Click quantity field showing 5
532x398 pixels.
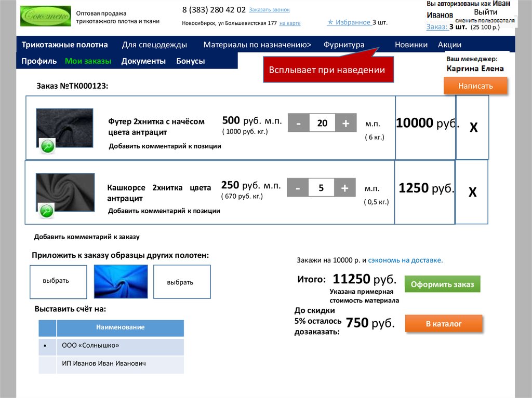click(x=321, y=187)
